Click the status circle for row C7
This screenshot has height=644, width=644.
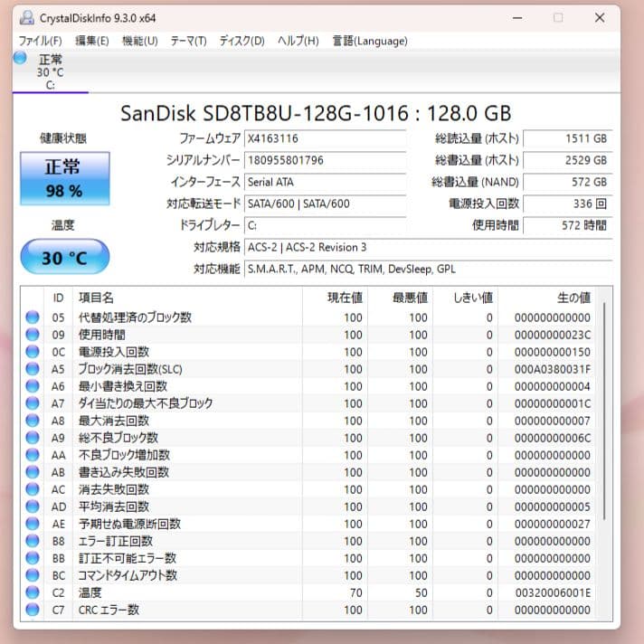[x=33, y=610]
